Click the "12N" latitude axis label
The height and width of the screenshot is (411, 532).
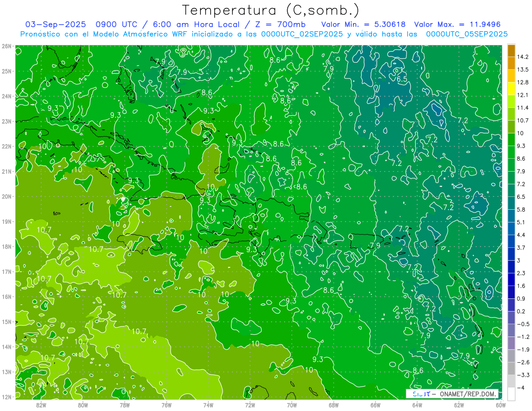click(x=6, y=397)
